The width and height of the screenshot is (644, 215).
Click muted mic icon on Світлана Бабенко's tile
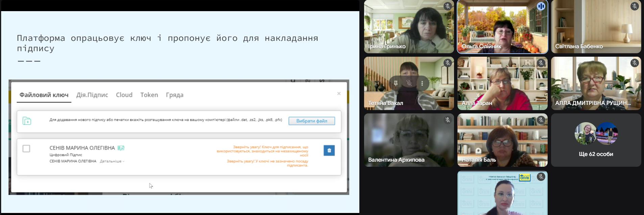coord(635,6)
